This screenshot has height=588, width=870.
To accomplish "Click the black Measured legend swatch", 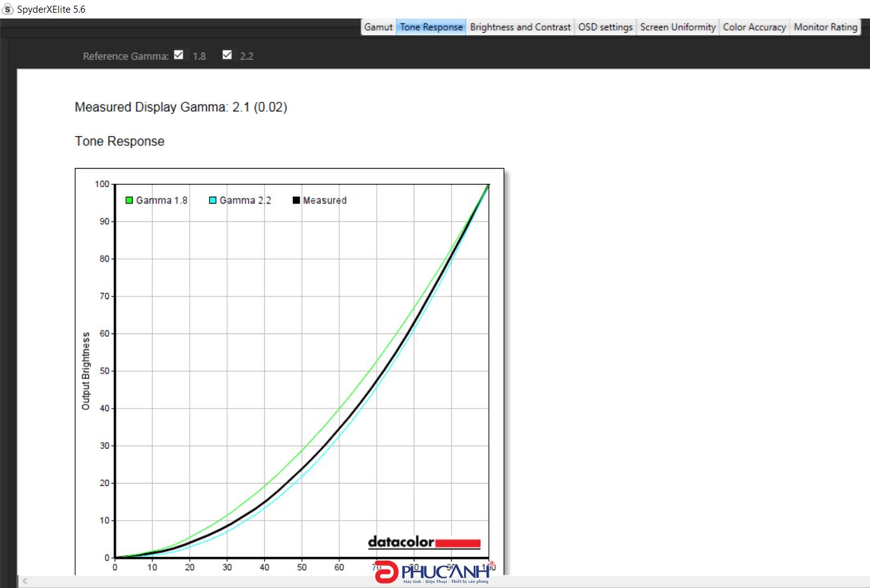I will coord(296,200).
